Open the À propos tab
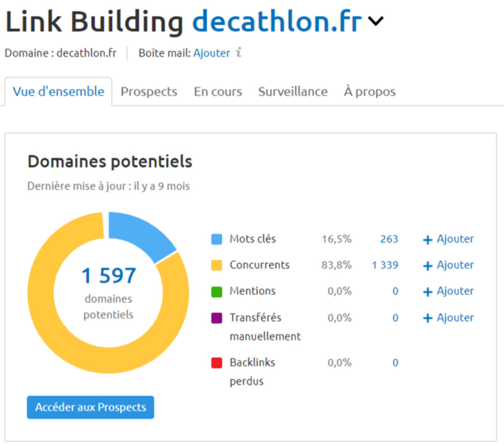This screenshot has width=504, height=446. click(x=370, y=92)
